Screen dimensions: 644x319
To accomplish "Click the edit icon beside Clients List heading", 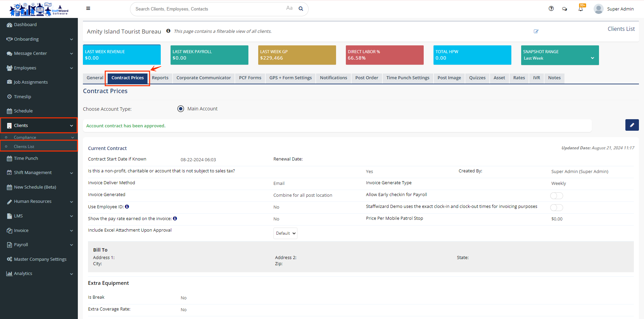I will tap(536, 31).
